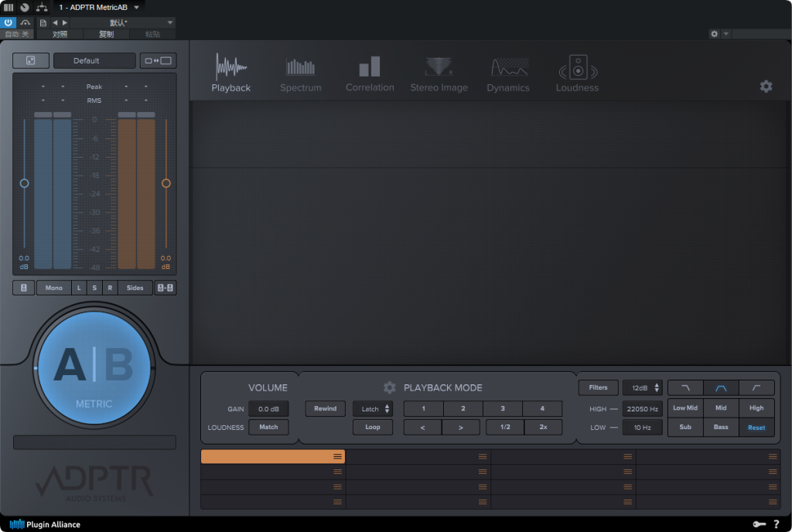Viewport: 792px width, 532px height.
Task: Select the Sub filter band
Action: pos(685,427)
